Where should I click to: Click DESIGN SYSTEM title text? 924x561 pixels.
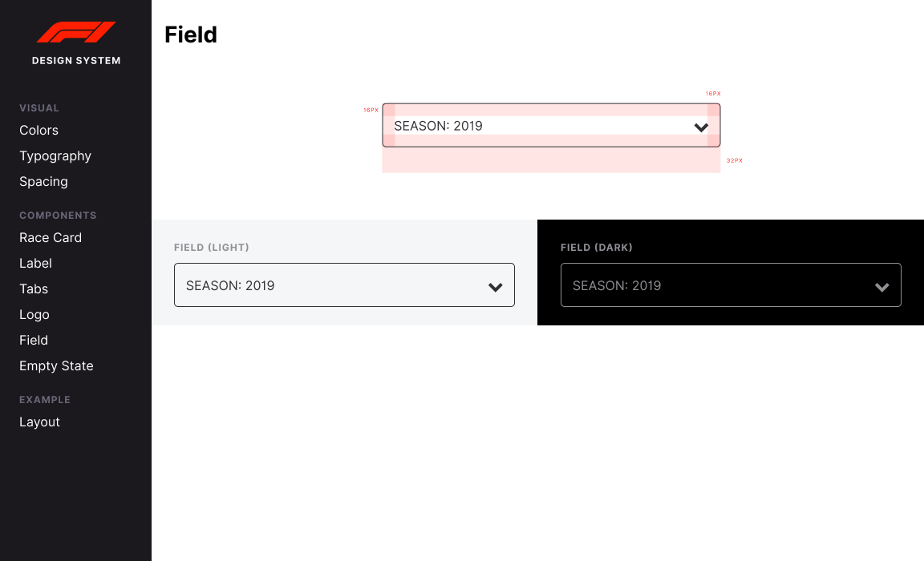click(x=76, y=61)
